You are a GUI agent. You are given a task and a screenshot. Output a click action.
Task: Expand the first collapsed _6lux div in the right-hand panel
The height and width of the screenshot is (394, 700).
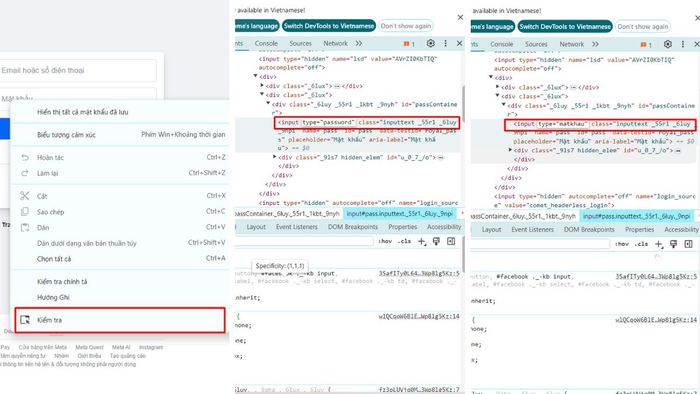[497, 87]
